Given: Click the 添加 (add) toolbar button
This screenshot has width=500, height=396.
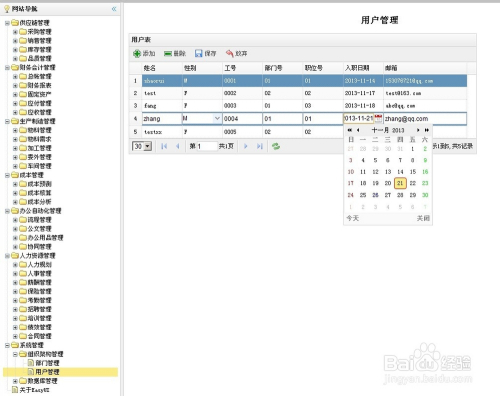Looking at the screenshot, I should pyautogui.click(x=144, y=53).
